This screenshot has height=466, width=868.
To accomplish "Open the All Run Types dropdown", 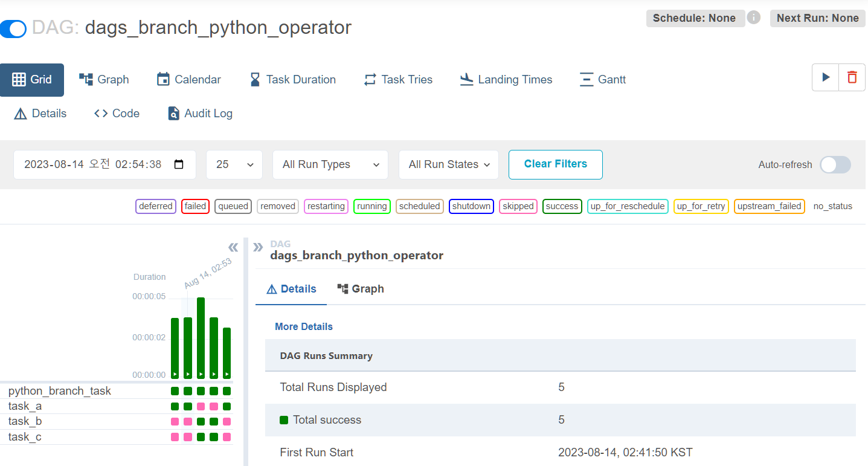I will [x=330, y=164].
